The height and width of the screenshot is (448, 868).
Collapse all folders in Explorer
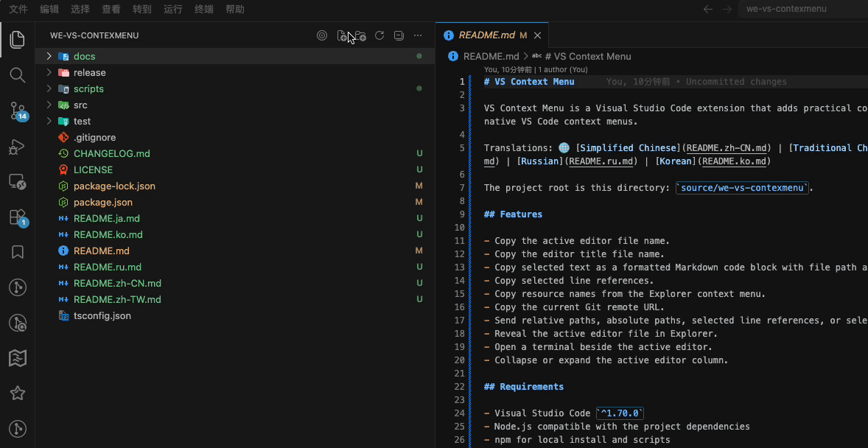tap(399, 35)
